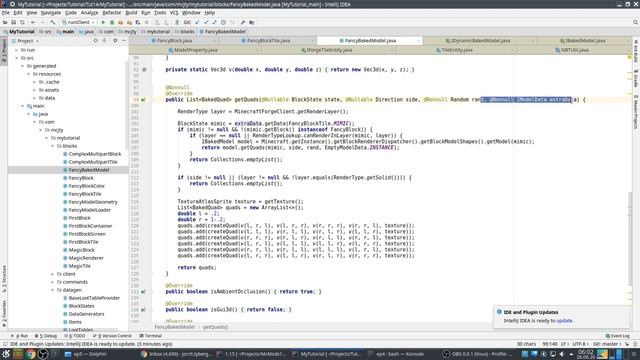Run runClient with the green play icon

pos(103,22)
